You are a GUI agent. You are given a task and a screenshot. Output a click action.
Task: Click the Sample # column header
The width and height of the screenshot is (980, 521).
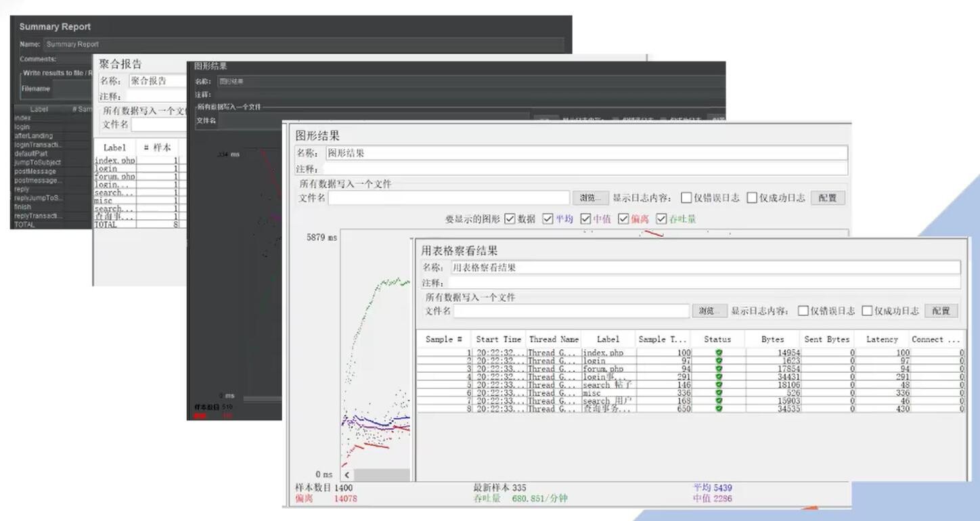[x=444, y=339]
